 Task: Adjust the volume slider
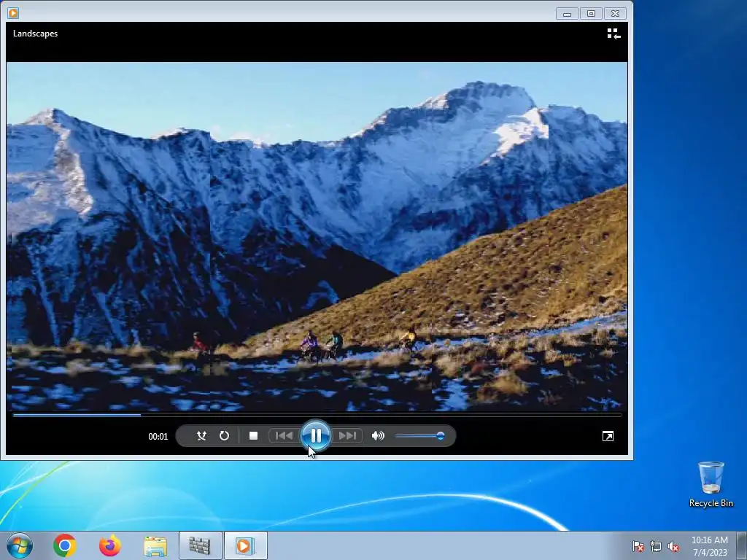(x=419, y=436)
